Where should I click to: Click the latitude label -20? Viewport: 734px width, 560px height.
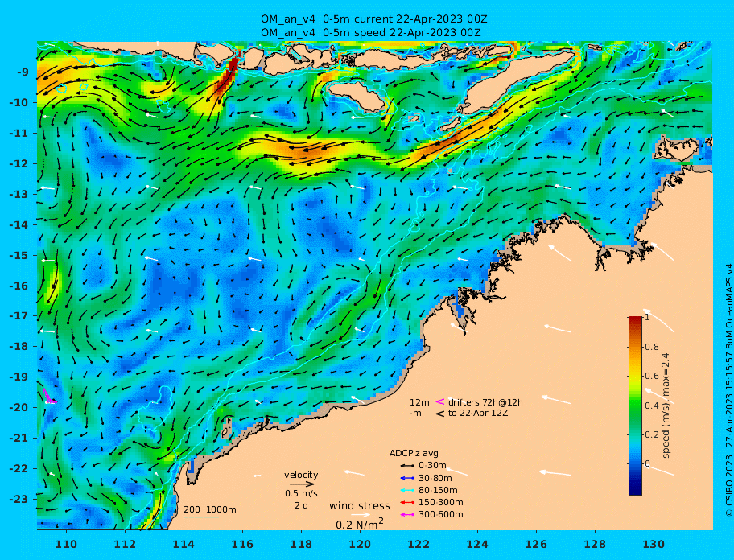[x=19, y=407]
